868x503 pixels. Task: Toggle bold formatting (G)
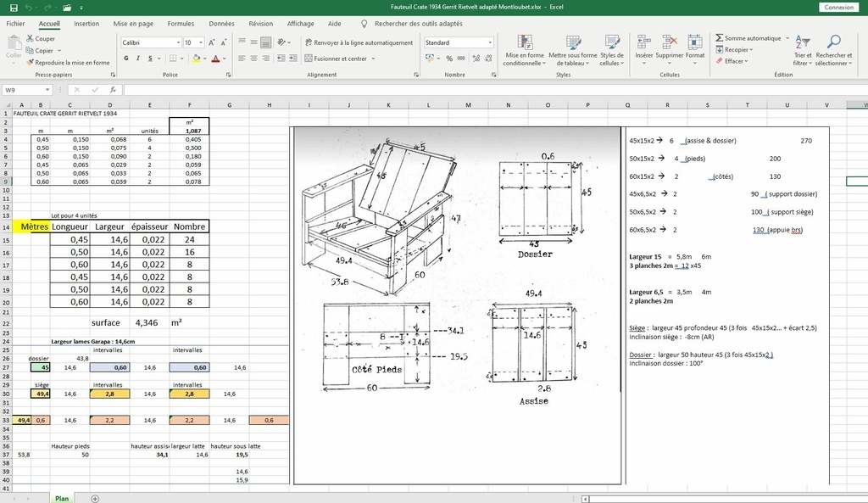[125, 59]
